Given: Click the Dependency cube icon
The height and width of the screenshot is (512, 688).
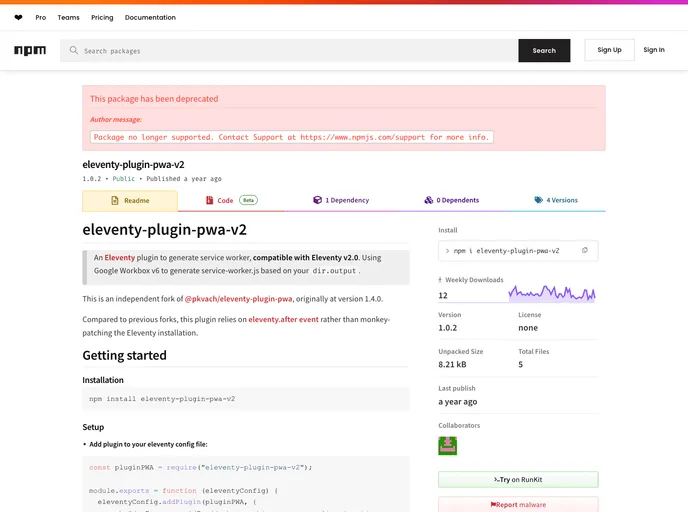Looking at the screenshot, I should 317,200.
